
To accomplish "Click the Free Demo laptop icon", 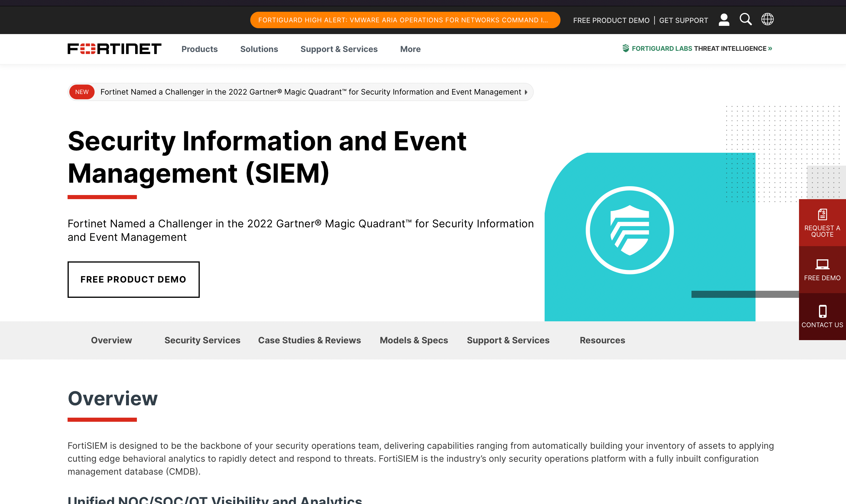I will click(x=822, y=264).
